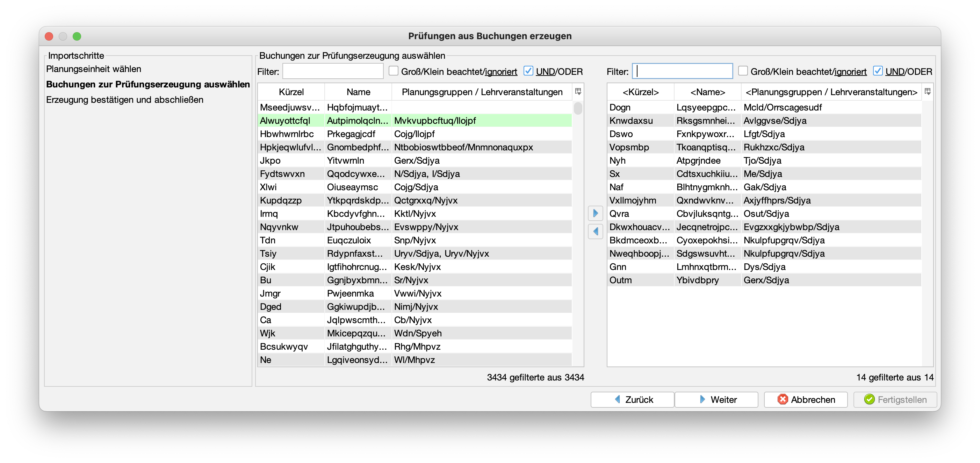Click the left table vertical scrollbar thumb
This screenshot has height=463, width=980.
click(578, 108)
